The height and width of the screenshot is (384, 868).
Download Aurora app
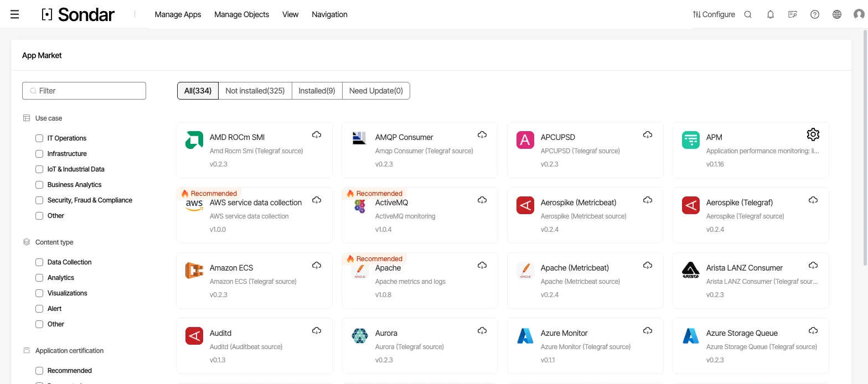482,331
